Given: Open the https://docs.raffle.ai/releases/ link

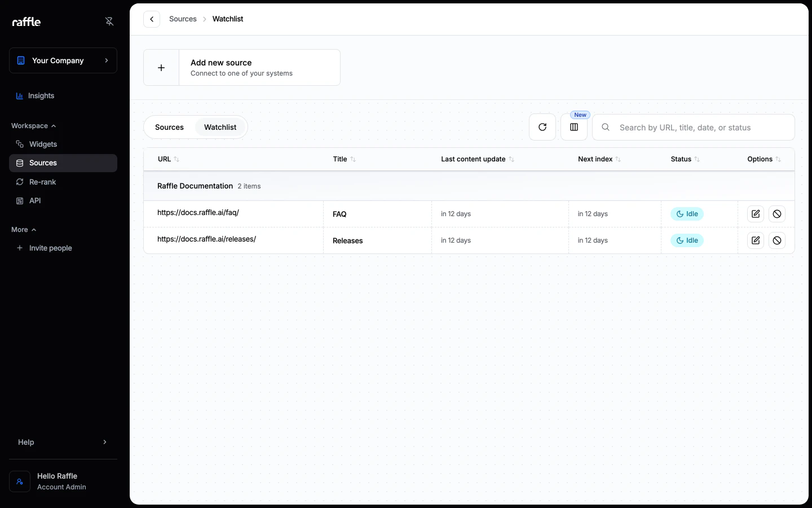Looking at the screenshot, I should click(206, 239).
